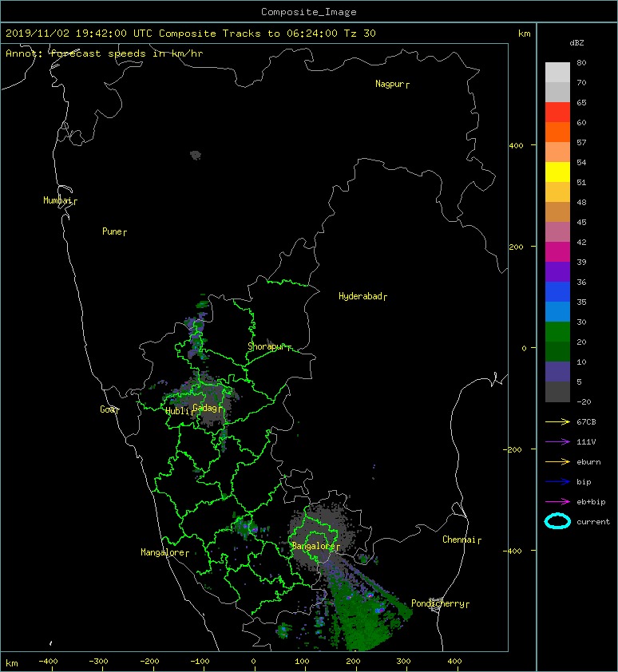
Task: Select the purple 36-39 dBZ color band
Action: 557,271
